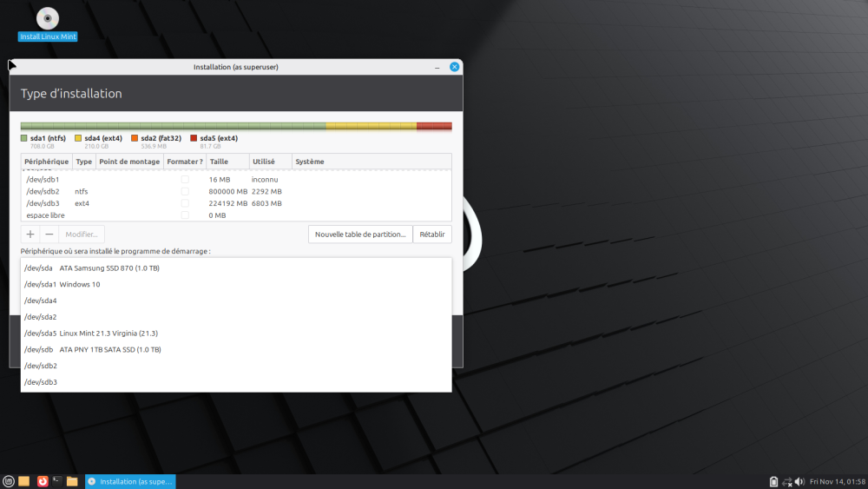Click the Système column header
868x489 pixels.
[372, 162]
